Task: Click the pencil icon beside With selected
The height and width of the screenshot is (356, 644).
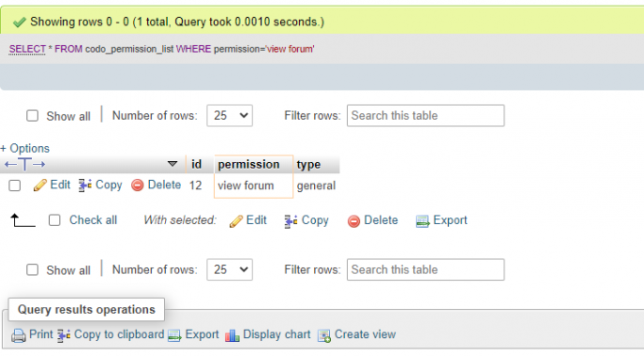Action: coord(236,221)
